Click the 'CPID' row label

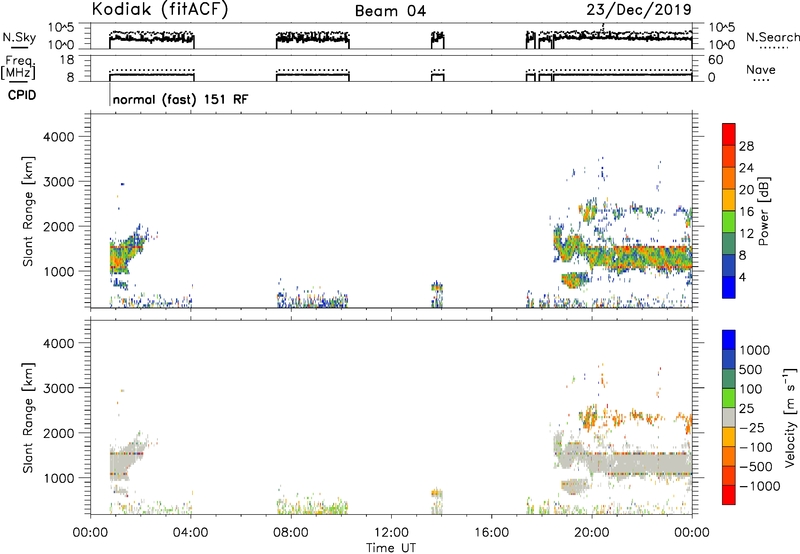[22, 95]
